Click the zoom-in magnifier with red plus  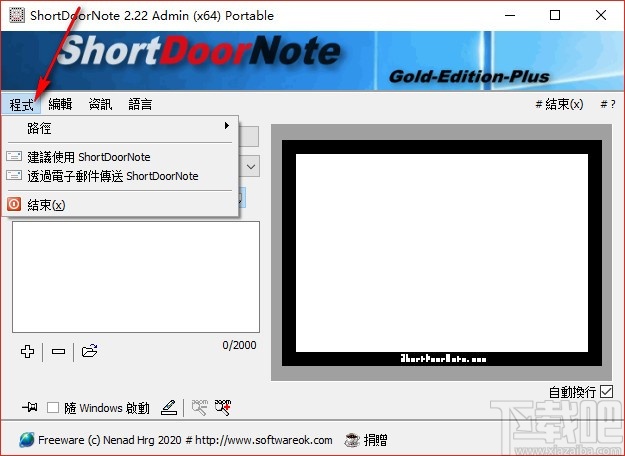coord(223,407)
